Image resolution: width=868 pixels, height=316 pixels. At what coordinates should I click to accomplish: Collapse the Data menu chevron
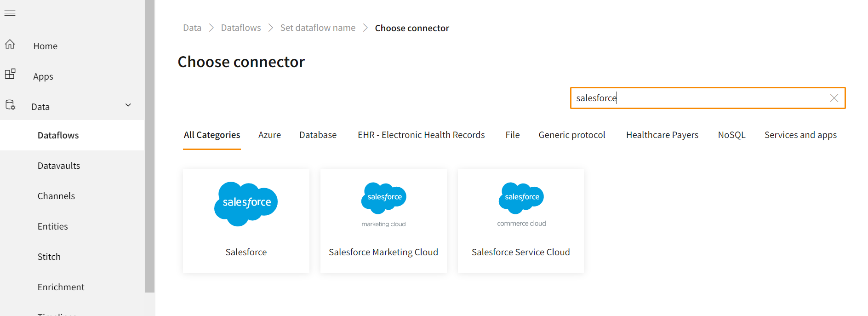click(x=128, y=105)
